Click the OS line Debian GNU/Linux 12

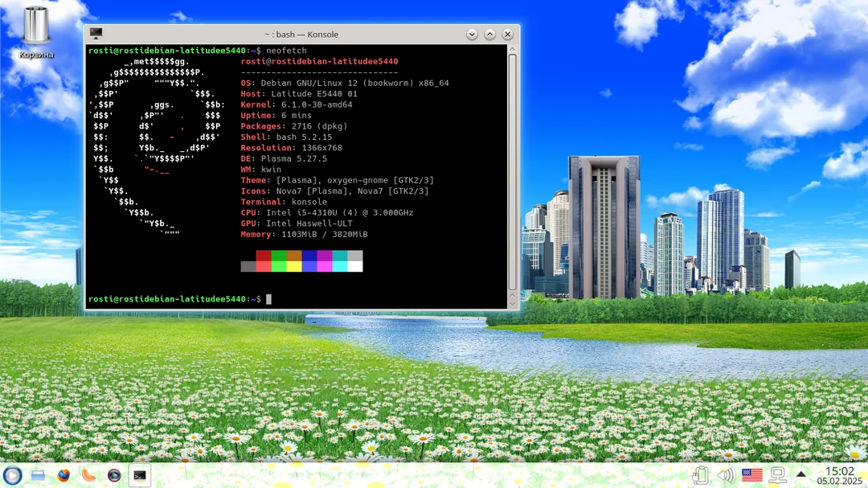[x=345, y=83]
